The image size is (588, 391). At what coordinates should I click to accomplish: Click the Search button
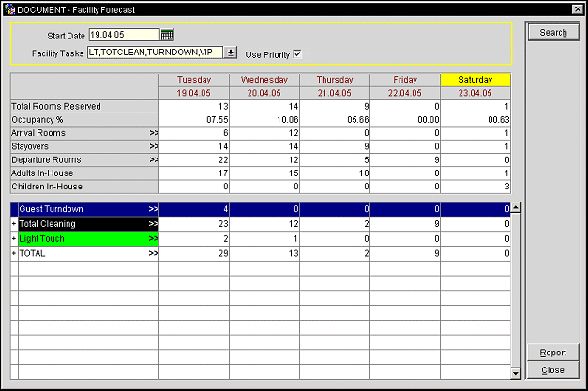click(552, 33)
